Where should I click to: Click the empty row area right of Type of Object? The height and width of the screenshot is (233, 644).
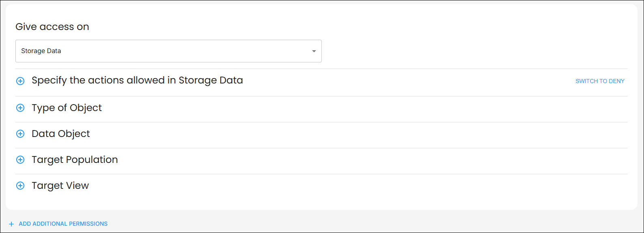pyautogui.click(x=365, y=108)
